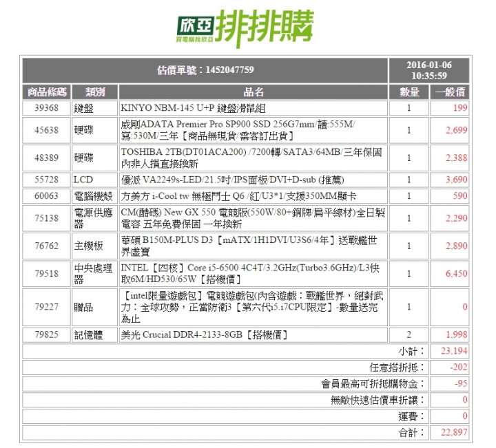The image size is (496, 448).
Task: Click the 無敵快速估價車折讓 label
Action: pos(378,401)
